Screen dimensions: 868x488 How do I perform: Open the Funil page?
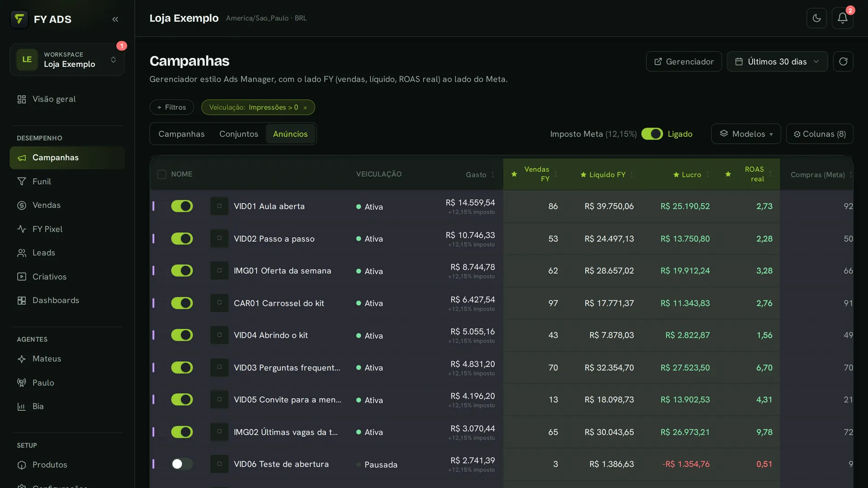[x=67, y=181]
